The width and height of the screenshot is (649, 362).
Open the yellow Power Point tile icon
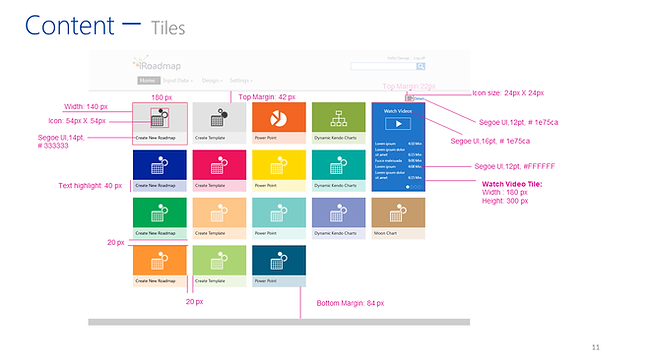(279, 165)
